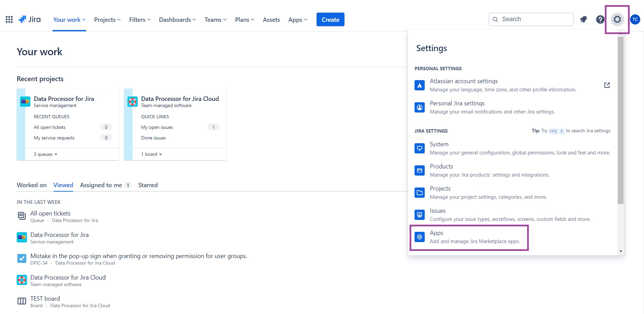Open the Dashboards dropdown
This screenshot has width=644, height=314.
point(178,20)
